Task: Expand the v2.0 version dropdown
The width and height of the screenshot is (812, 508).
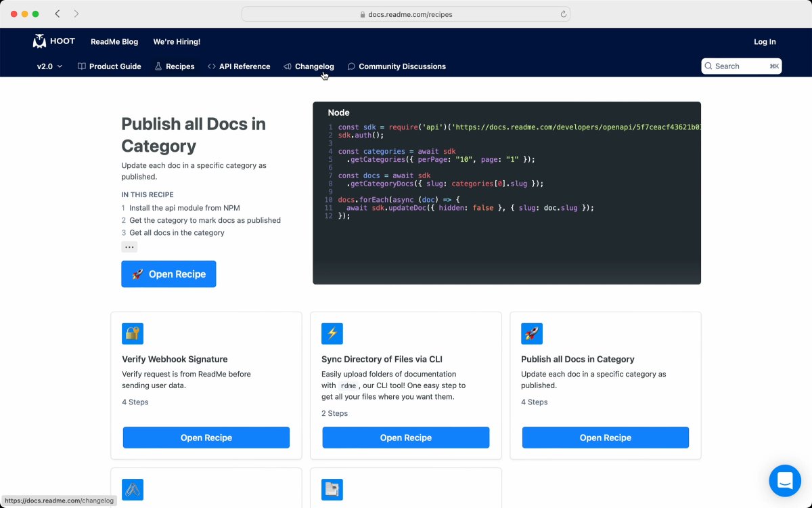Action: tap(49, 66)
